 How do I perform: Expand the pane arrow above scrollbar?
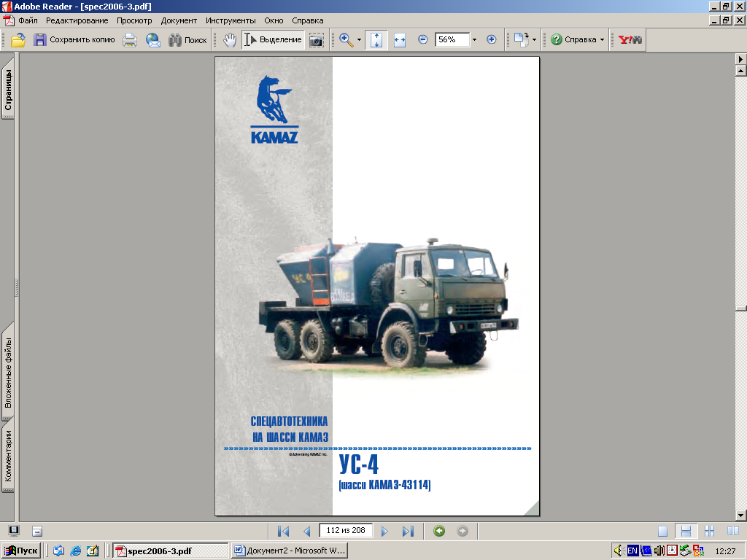point(741,59)
